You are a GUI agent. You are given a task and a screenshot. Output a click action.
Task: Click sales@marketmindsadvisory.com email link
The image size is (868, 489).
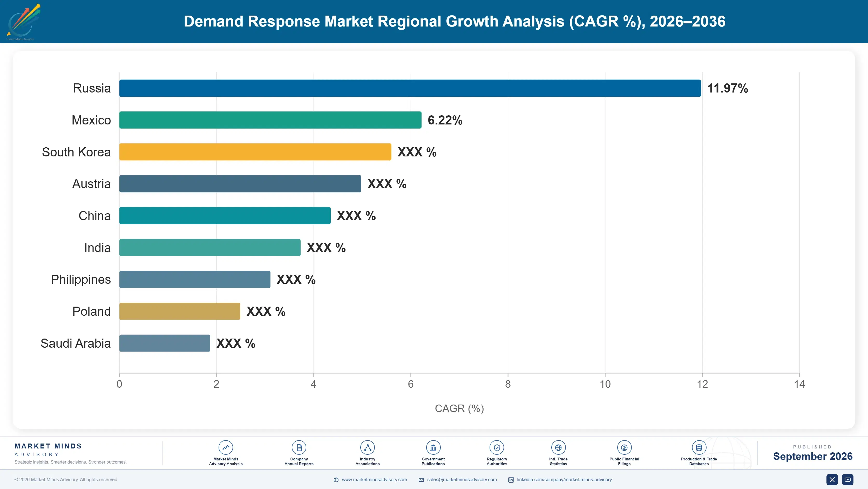[x=462, y=480]
